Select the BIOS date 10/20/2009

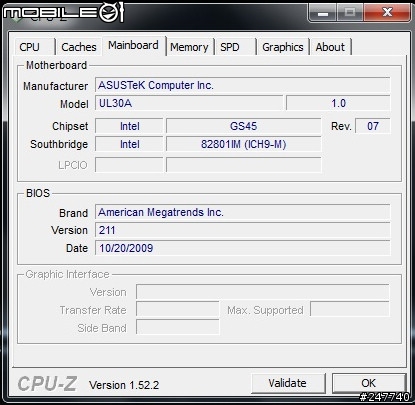pos(242,248)
